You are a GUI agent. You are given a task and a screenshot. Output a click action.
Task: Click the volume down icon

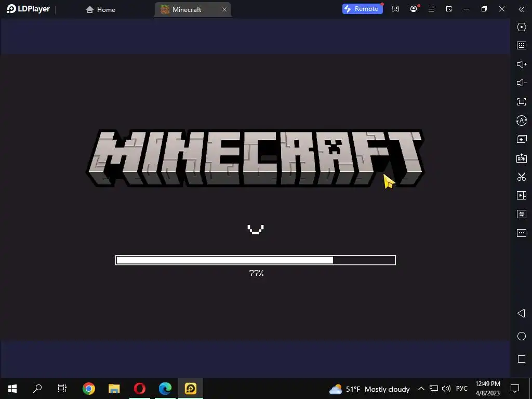[x=522, y=83]
